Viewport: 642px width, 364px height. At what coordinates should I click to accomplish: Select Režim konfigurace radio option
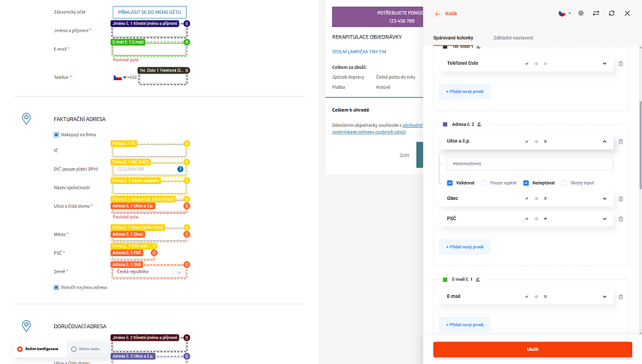tap(20, 349)
